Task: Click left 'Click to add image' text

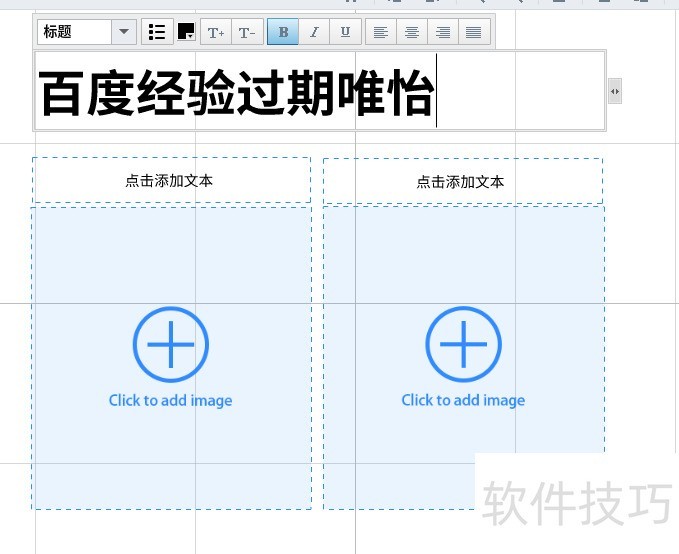Action: pos(170,400)
